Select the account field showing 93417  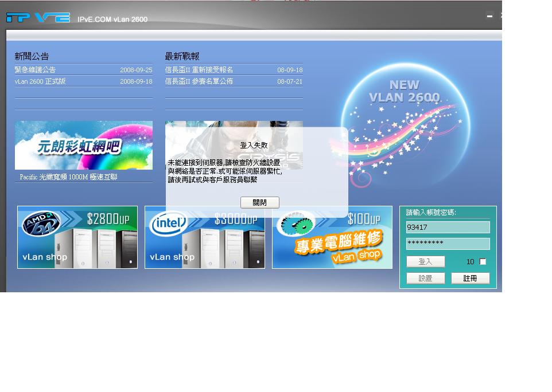(x=447, y=227)
